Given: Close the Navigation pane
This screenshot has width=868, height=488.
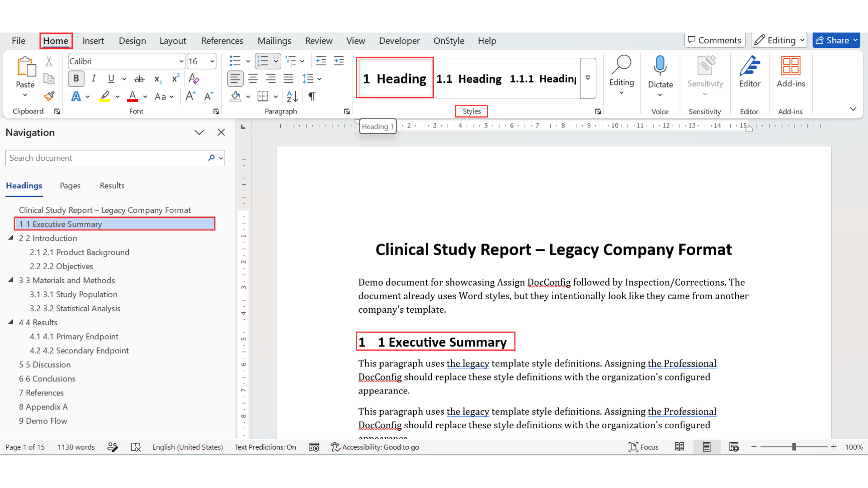Looking at the screenshot, I should (x=221, y=132).
